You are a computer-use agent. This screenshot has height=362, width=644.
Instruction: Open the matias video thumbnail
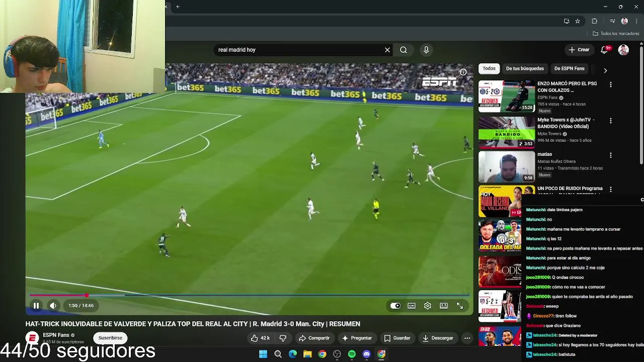pos(507,166)
